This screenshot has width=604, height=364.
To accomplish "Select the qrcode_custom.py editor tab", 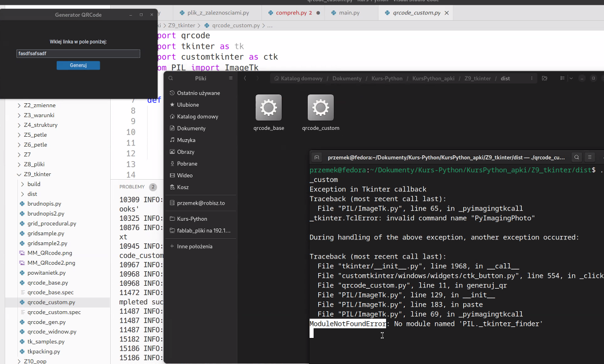I will tap(416, 13).
